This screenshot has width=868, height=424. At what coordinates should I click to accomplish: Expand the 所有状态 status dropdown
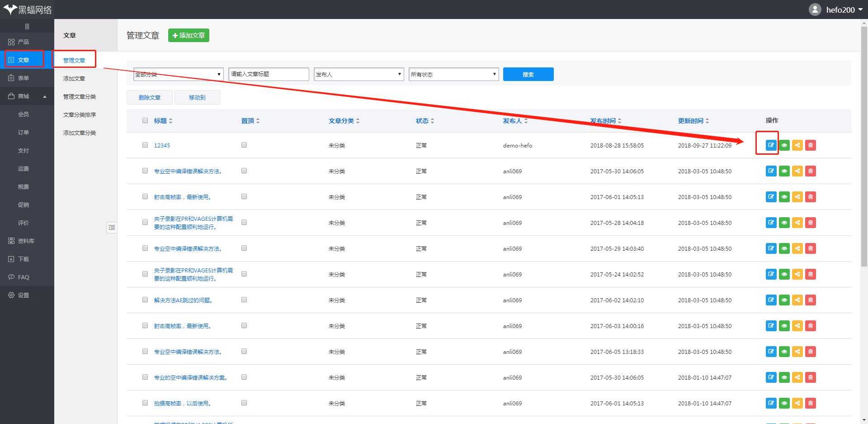[453, 74]
